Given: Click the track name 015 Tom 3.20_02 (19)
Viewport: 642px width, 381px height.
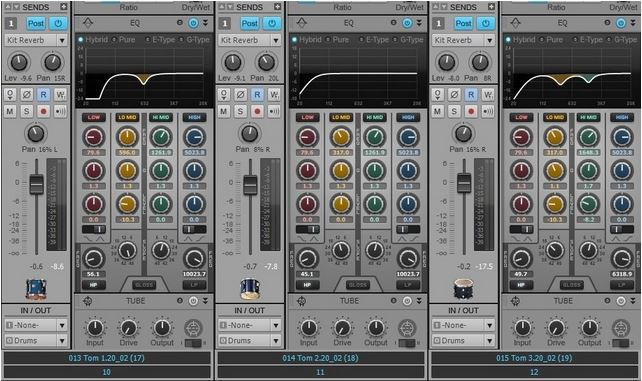Looking at the screenshot, I should click(x=534, y=358).
